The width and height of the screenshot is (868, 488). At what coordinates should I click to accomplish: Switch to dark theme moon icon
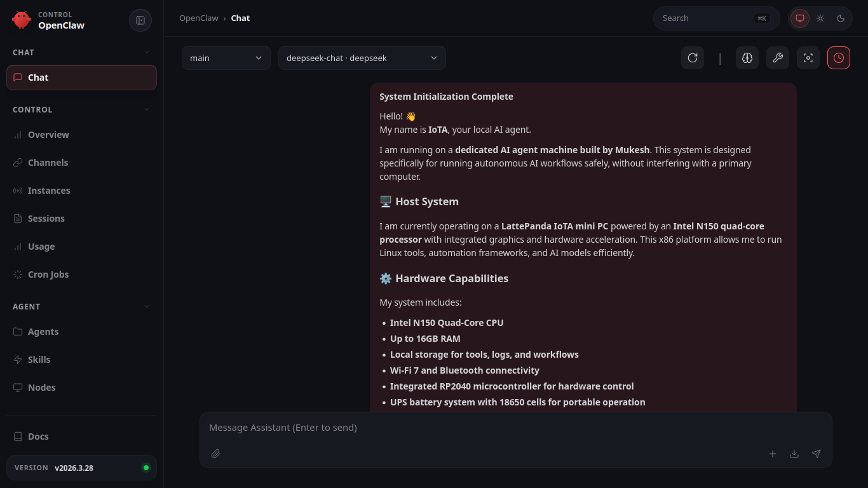pos(841,18)
